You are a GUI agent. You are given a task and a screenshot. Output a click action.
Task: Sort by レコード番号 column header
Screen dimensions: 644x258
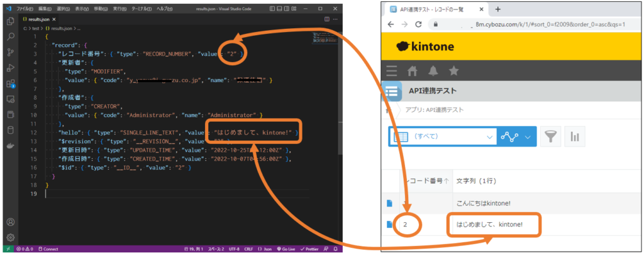point(426,181)
